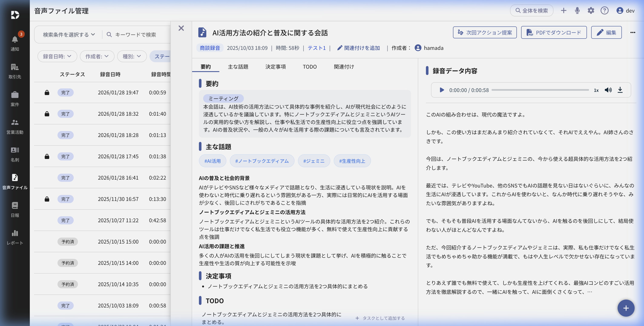
Task: Open the レポート chart icon in the sidebar
Action: coord(15,234)
